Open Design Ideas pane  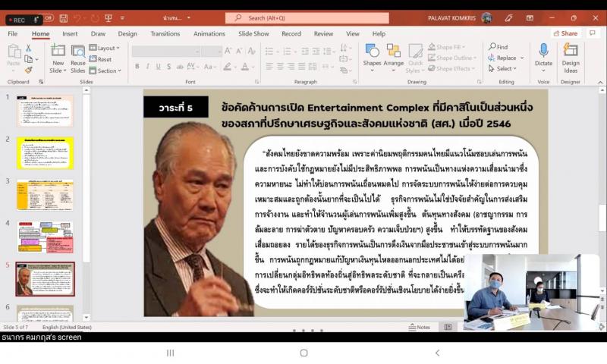tap(571, 58)
